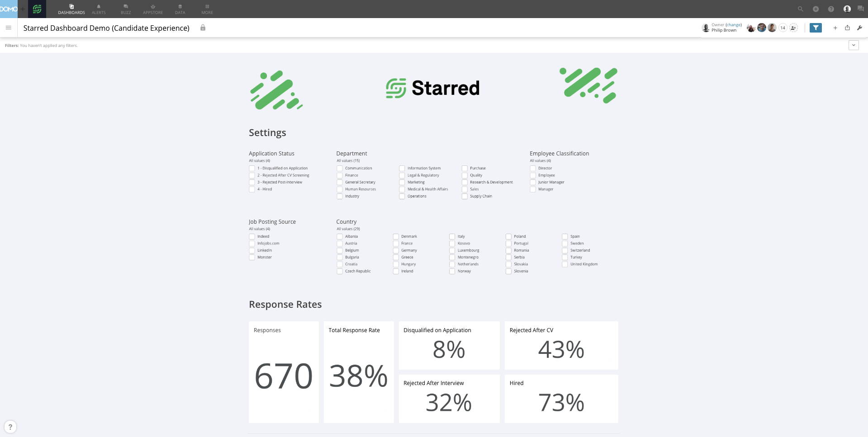Open the Dashboards tab
868x437 pixels.
tap(71, 9)
